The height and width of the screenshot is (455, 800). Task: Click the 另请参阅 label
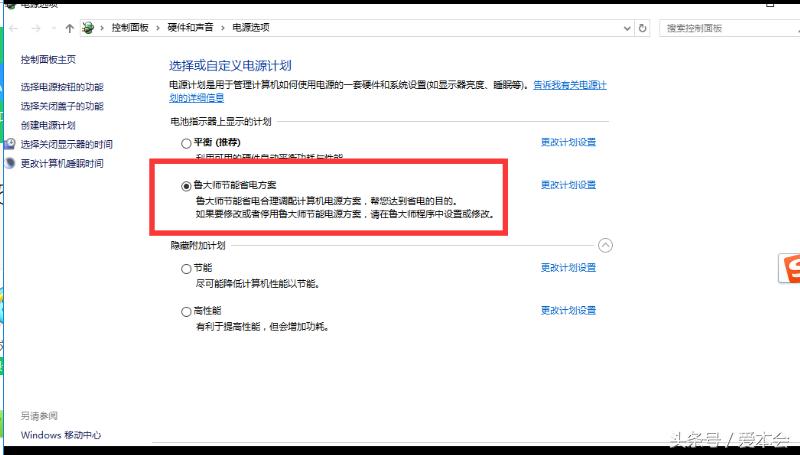pos(39,416)
